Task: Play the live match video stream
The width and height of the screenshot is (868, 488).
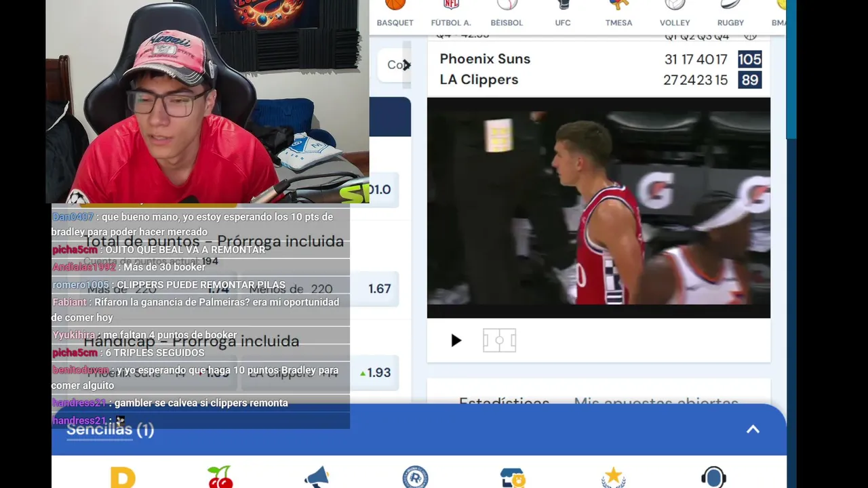Action: (456, 340)
